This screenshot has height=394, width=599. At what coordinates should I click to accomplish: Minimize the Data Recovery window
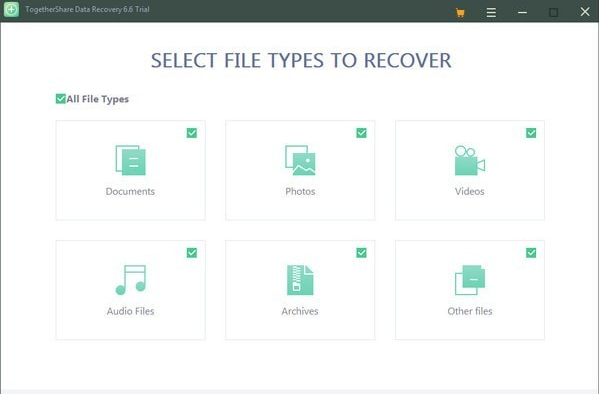[x=522, y=13]
